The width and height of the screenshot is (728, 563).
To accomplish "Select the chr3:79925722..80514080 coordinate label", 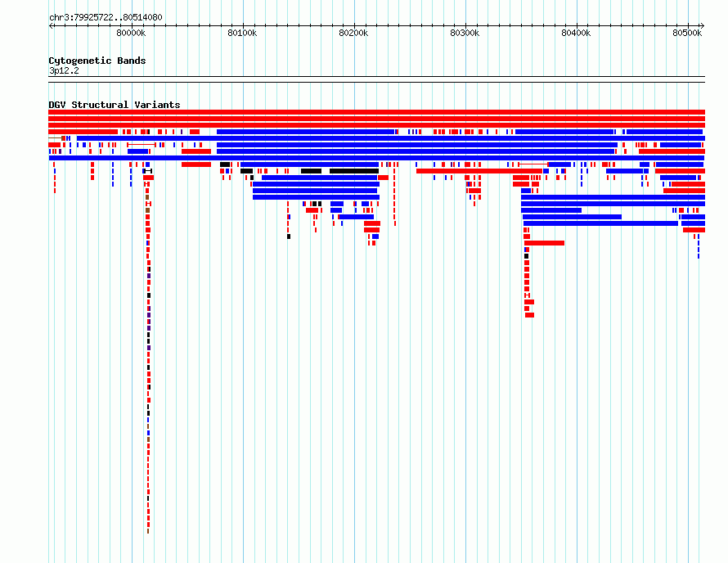I will (106, 17).
